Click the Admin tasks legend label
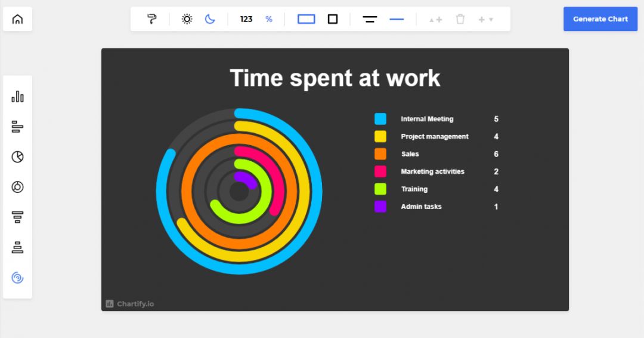The height and width of the screenshot is (338, 644). pos(421,207)
